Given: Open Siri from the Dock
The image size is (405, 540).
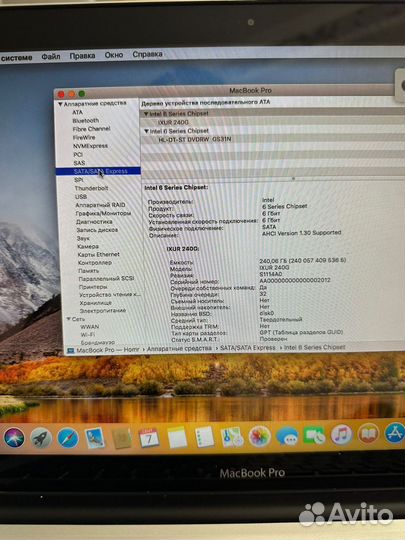Looking at the screenshot, I should pos(14,438).
